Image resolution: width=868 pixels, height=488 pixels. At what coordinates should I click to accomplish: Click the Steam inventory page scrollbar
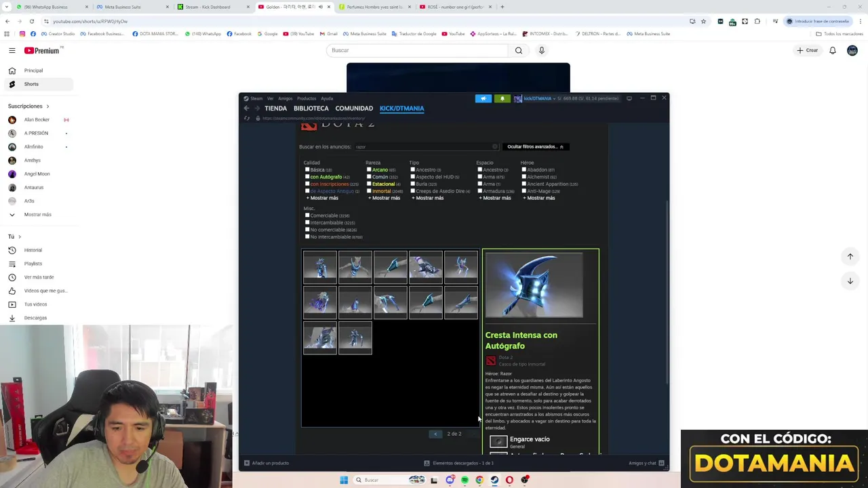click(667, 293)
